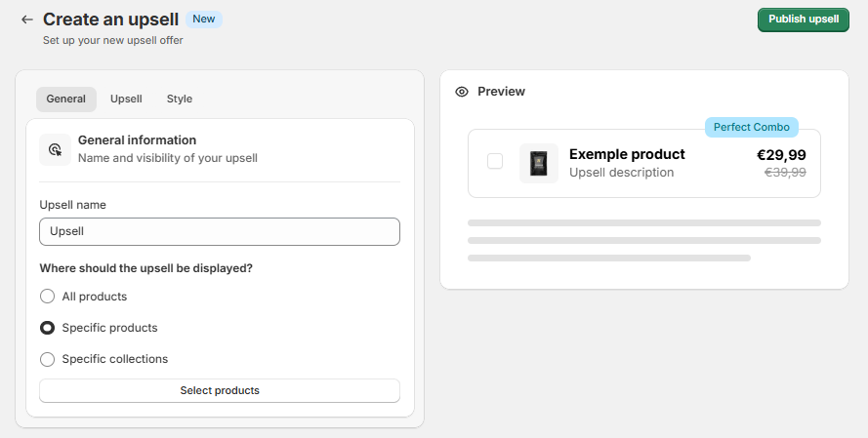Click the back arrow icon
This screenshot has height=438, width=868.
click(x=26, y=20)
